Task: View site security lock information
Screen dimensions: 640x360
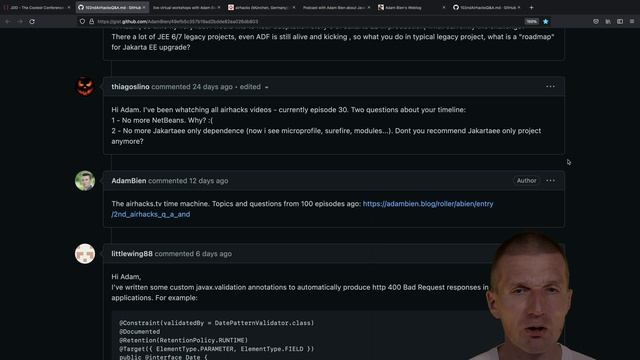Action: pyautogui.click(x=91, y=21)
